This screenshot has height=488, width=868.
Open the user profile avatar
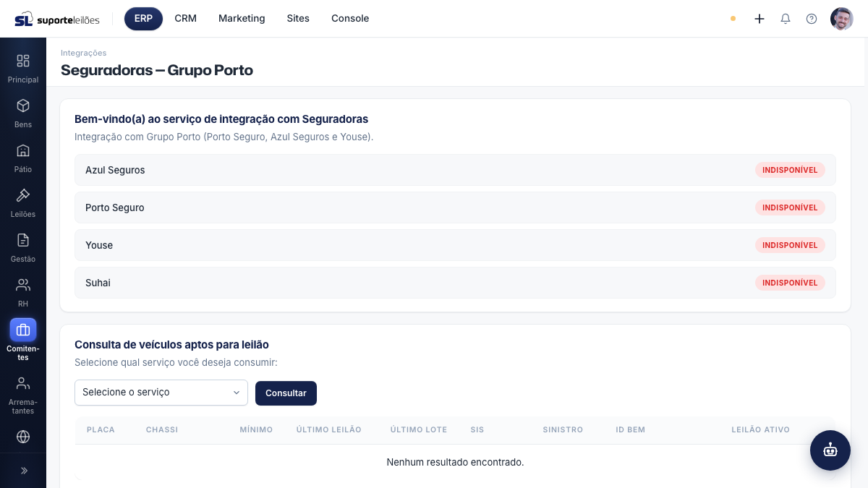(x=842, y=19)
